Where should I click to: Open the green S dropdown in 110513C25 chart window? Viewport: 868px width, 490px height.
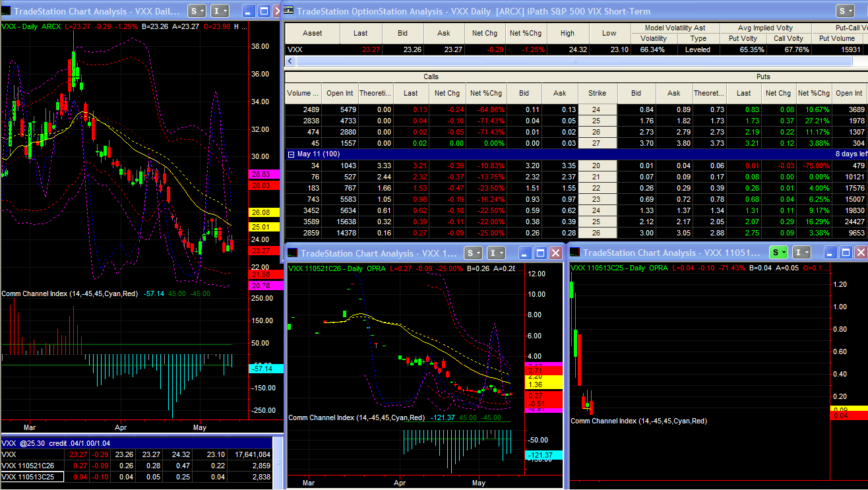[779, 253]
